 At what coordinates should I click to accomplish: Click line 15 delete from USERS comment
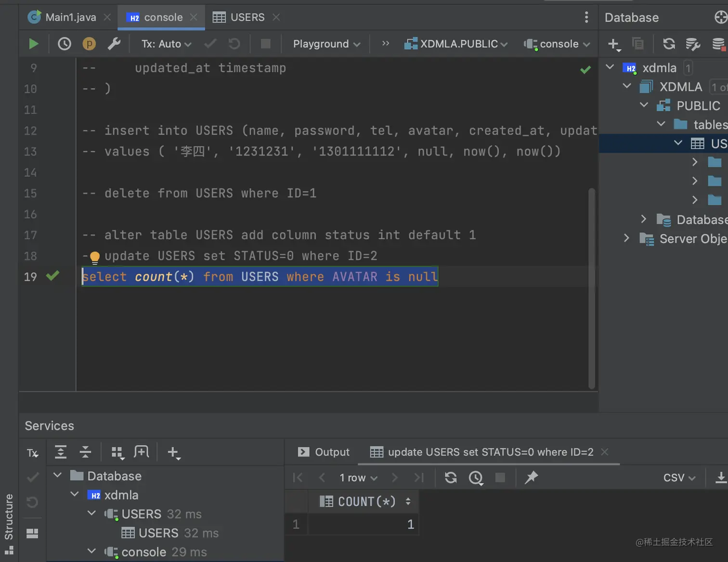pos(199,193)
